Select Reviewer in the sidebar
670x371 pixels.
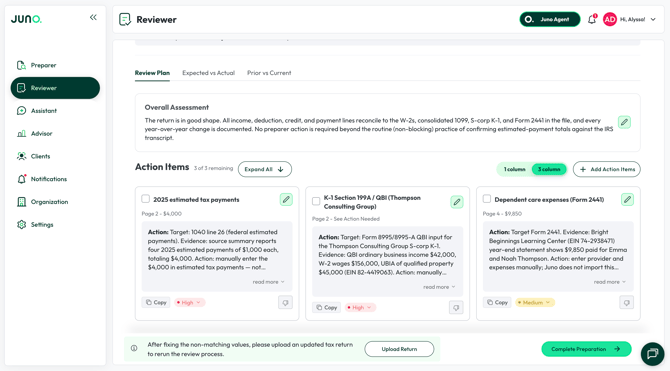pos(55,88)
